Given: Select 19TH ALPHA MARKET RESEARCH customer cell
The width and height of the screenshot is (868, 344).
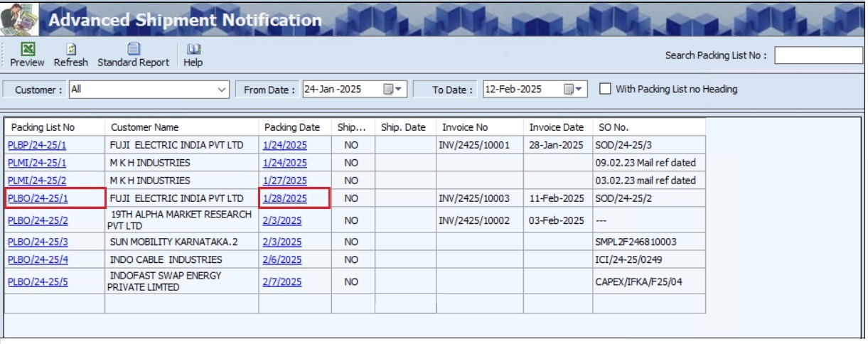Looking at the screenshot, I should (182, 220).
